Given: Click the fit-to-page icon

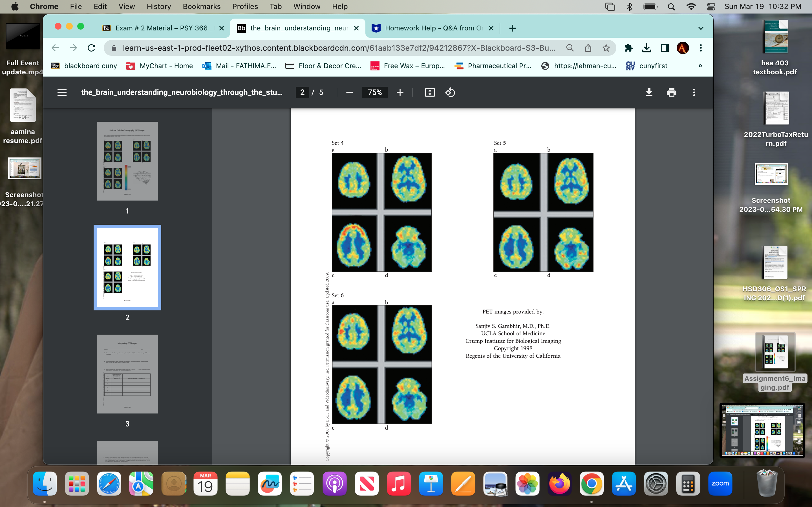Looking at the screenshot, I should point(430,92).
